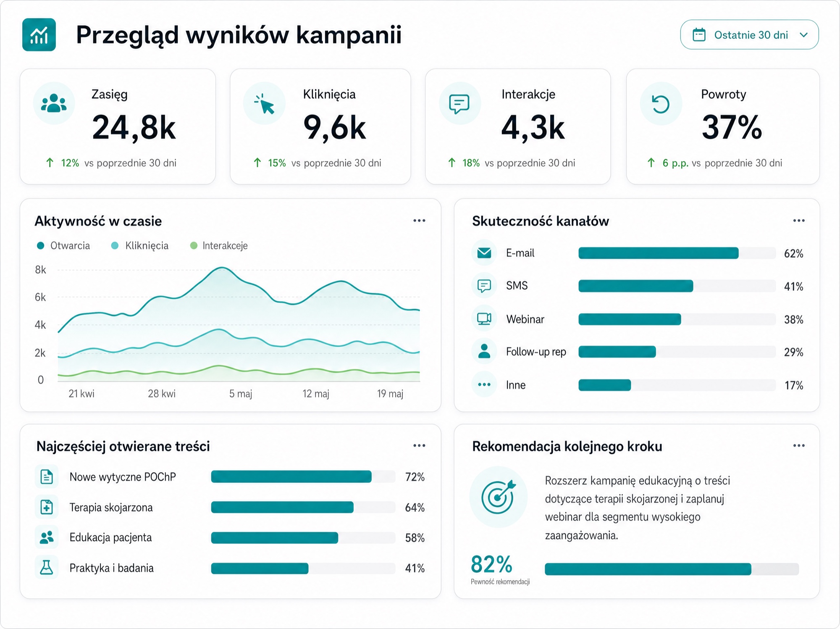Click the Follow-up rep channel label
Screen dimensions: 840x629
536,352
